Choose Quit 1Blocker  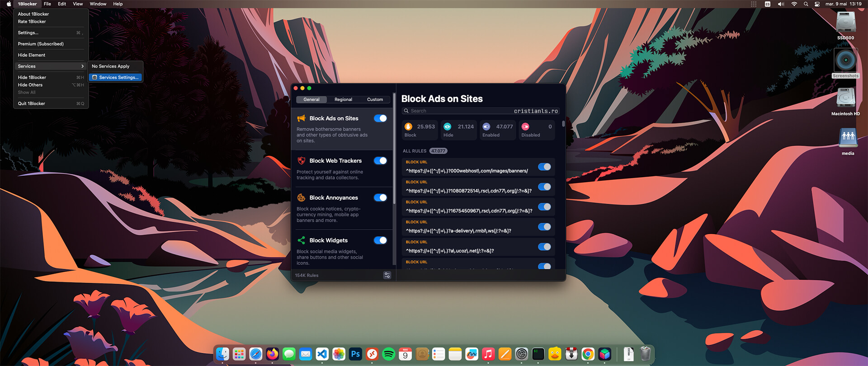coord(51,103)
